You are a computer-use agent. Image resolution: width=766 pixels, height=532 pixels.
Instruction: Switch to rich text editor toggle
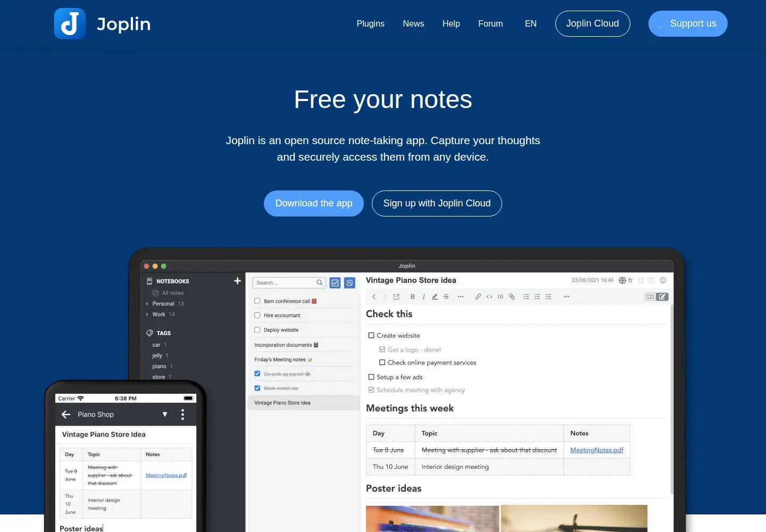(x=662, y=297)
